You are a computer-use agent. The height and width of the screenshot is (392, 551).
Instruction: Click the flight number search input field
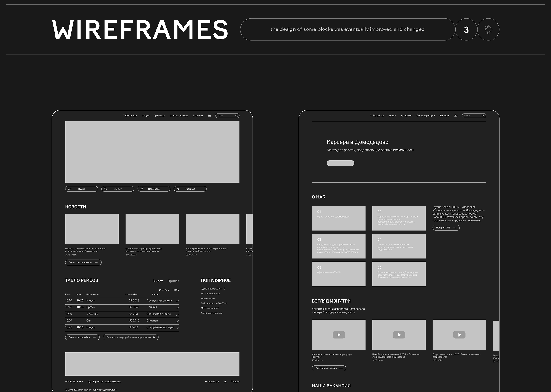[x=129, y=337]
